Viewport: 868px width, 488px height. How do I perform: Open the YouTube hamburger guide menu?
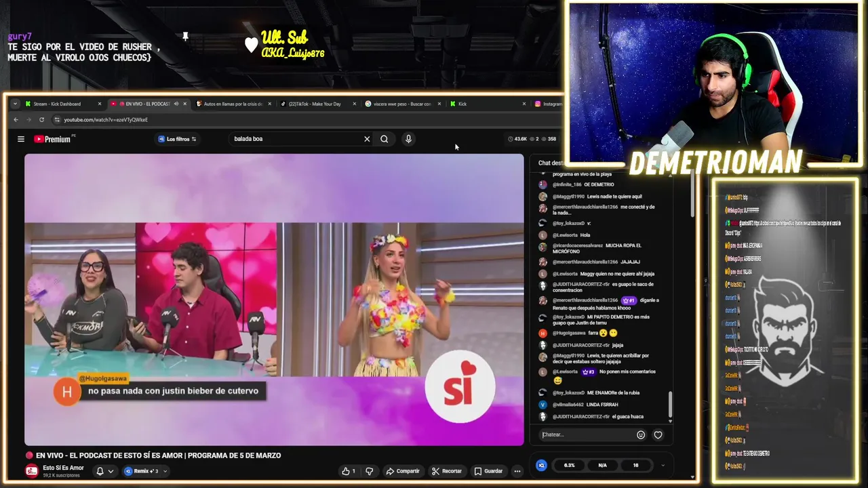(x=21, y=139)
